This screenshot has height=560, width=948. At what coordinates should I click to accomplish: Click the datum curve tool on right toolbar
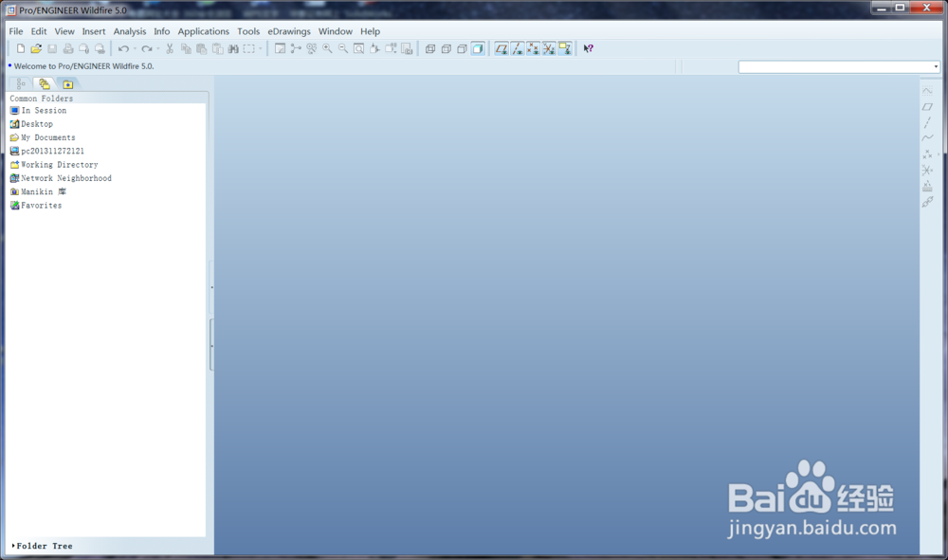click(927, 137)
